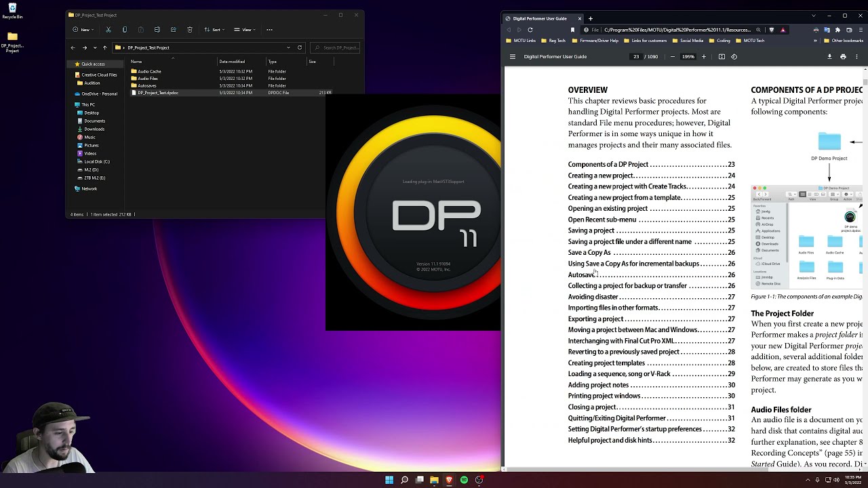Open recent locations chevron in File Explorer
Image resolution: width=868 pixels, height=488 pixels.
coord(95,47)
